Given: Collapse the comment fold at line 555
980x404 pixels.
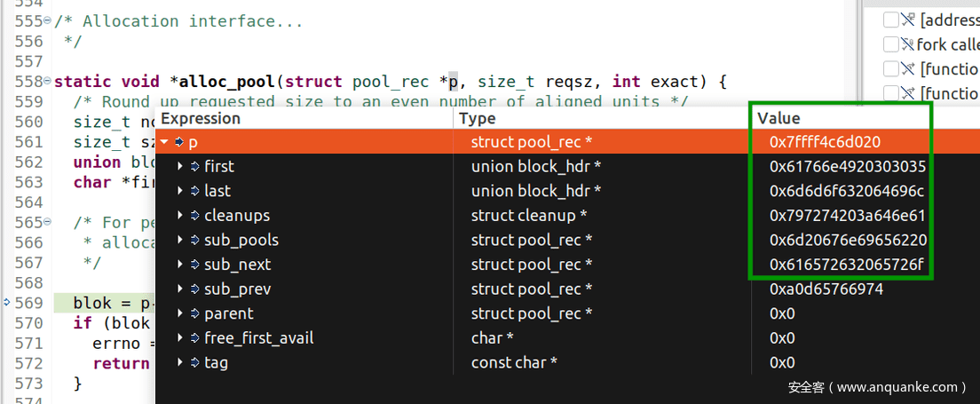Looking at the screenshot, I should coord(48,21).
